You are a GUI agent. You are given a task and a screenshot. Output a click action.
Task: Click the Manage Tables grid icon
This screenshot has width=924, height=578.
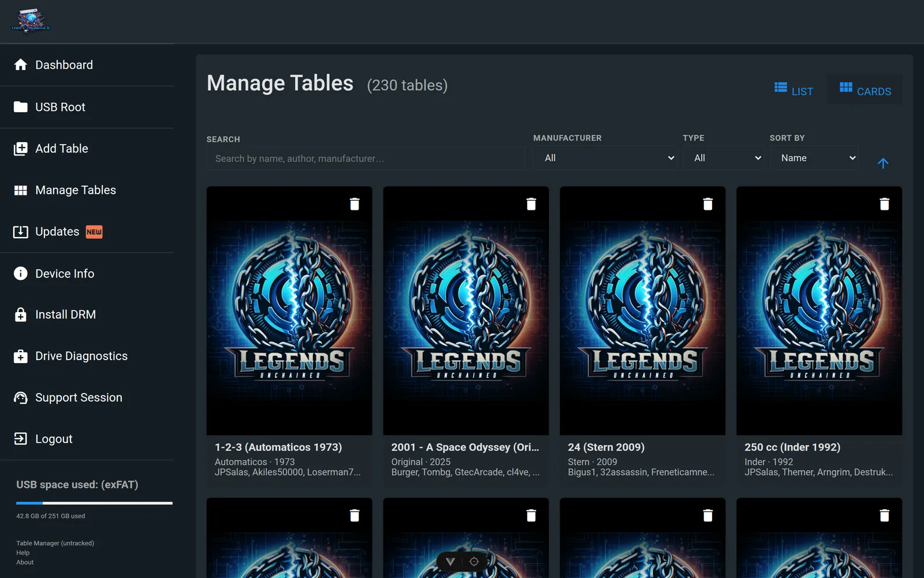coord(21,190)
